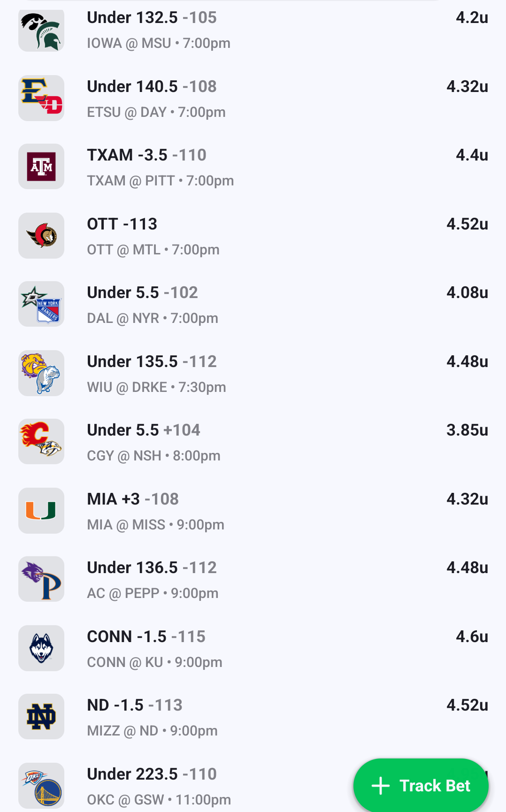Select the CONN -1.5 -115 bet row
This screenshot has width=506, height=812.
click(146, 637)
